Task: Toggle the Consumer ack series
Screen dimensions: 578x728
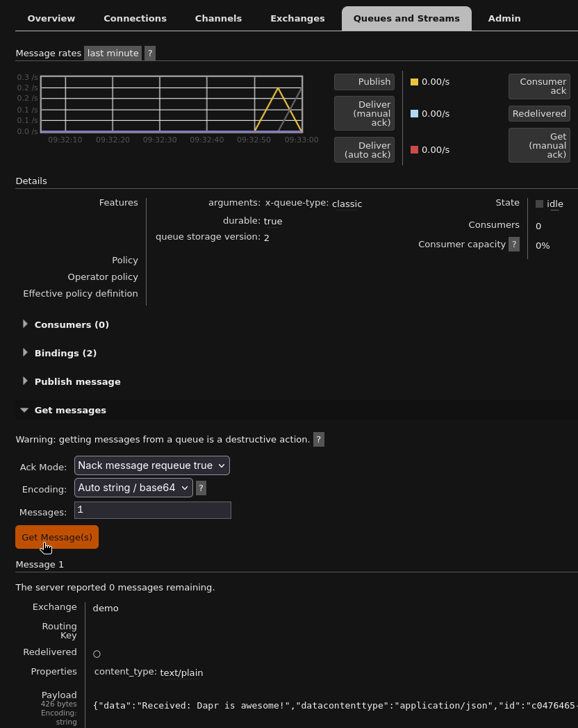Action: [539, 87]
